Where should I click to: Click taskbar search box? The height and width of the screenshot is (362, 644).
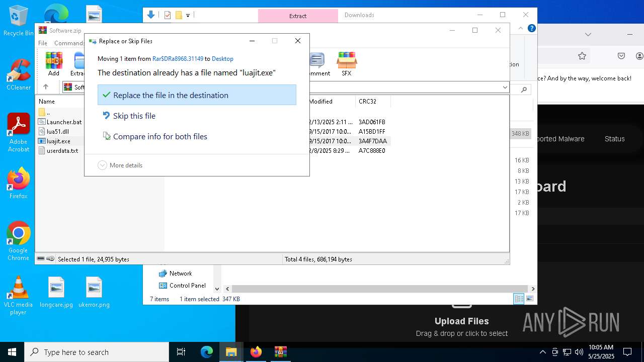[x=97, y=352]
